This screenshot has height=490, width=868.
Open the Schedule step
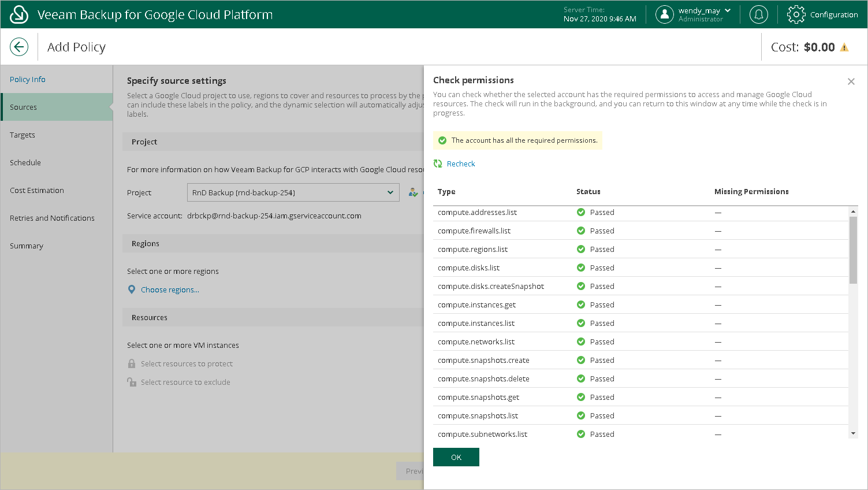pyautogui.click(x=25, y=162)
